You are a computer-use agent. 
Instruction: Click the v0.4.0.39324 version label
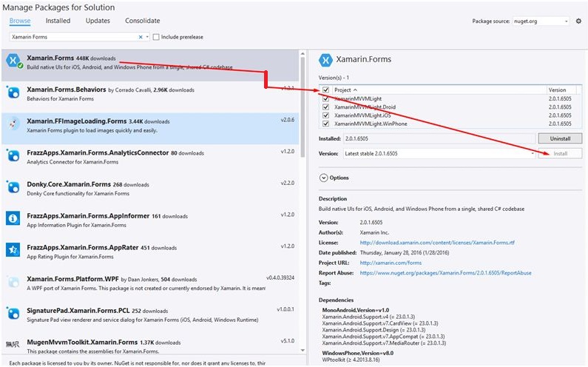(x=280, y=277)
